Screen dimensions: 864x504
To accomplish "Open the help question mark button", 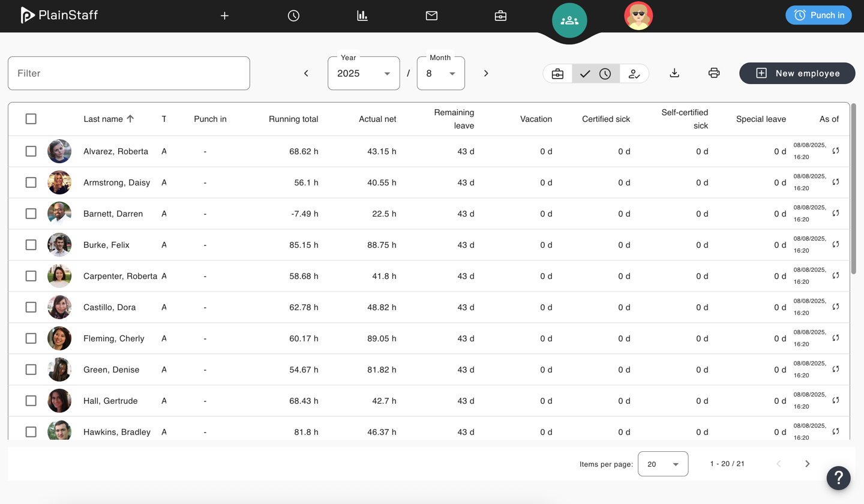I will (839, 478).
